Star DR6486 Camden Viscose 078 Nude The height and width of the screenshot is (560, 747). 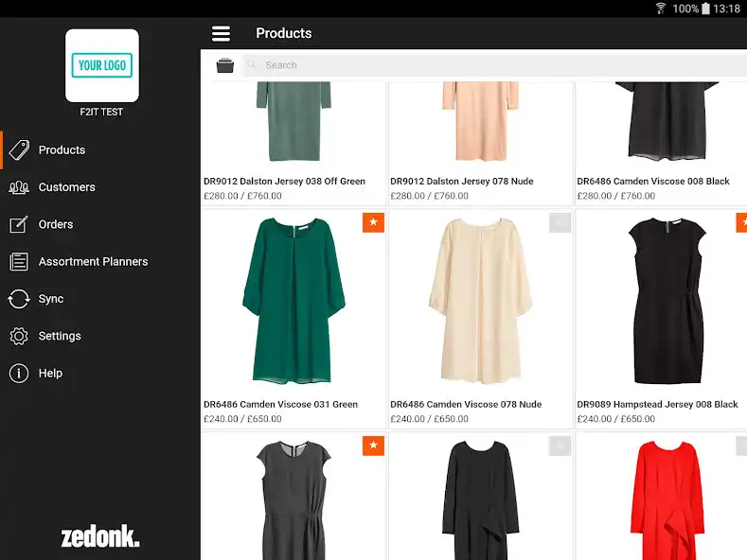pyautogui.click(x=560, y=222)
